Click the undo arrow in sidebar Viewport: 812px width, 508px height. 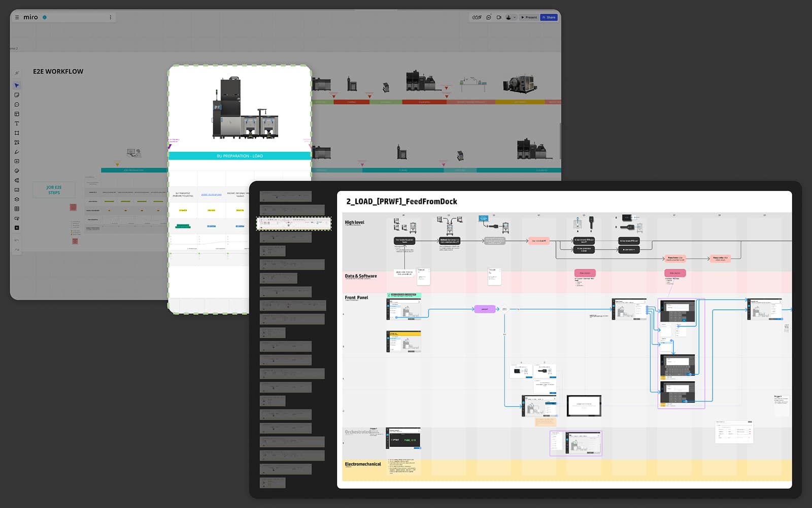[x=17, y=240]
